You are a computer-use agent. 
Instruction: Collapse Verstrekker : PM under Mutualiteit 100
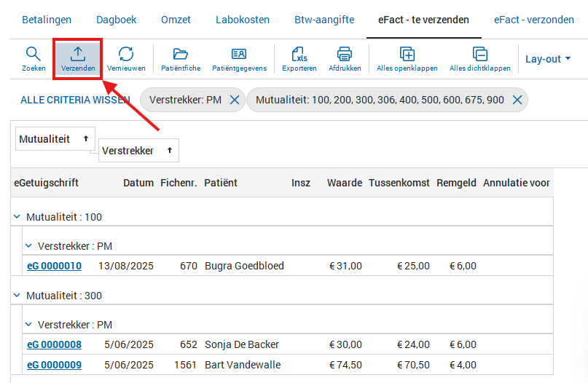28,246
